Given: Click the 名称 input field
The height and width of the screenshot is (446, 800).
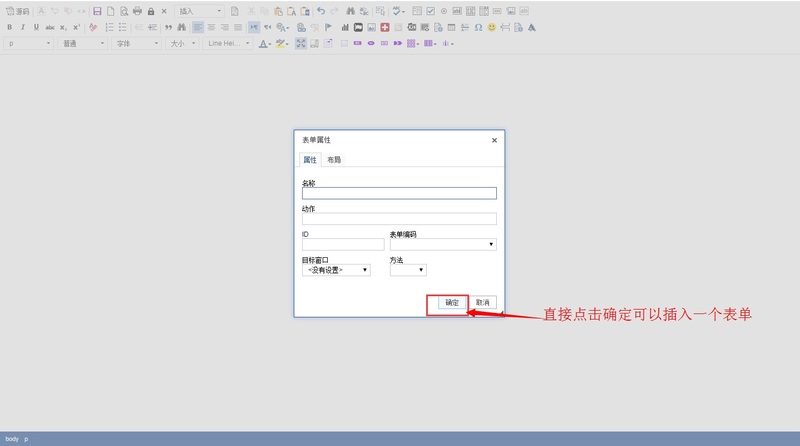Looking at the screenshot, I should (398, 194).
